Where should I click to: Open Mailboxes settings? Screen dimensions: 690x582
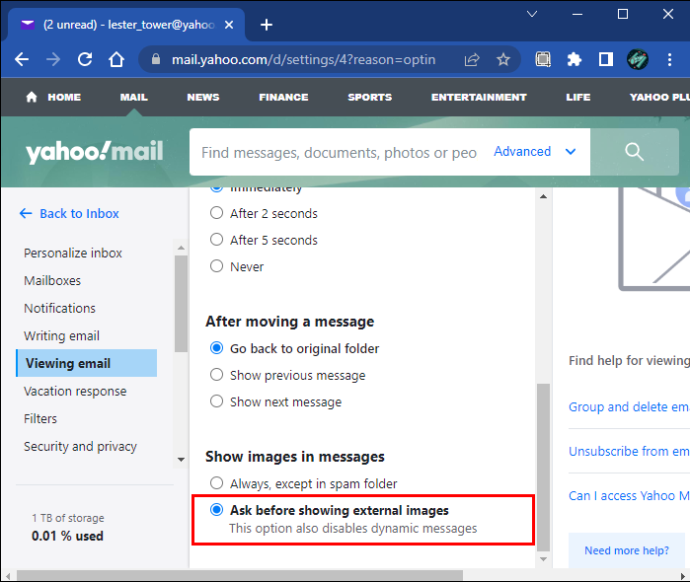coord(52,281)
